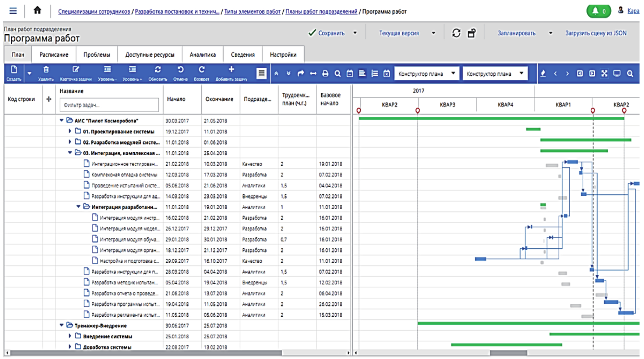
Task: Open Карточка задачи from toolbar
Action: [76, 70]
